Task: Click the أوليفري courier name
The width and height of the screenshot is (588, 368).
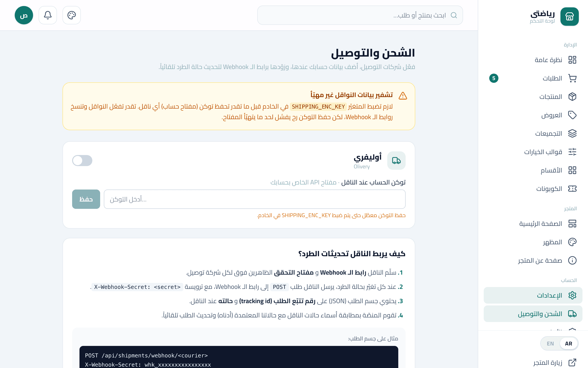Action: tap(367, 157)
